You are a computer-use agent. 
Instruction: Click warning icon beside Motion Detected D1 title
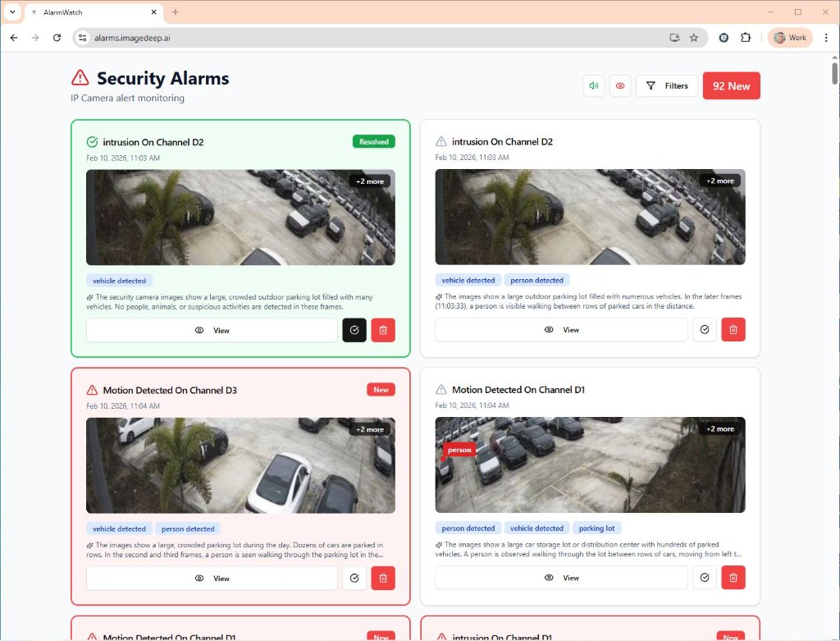tap(441, 390)
